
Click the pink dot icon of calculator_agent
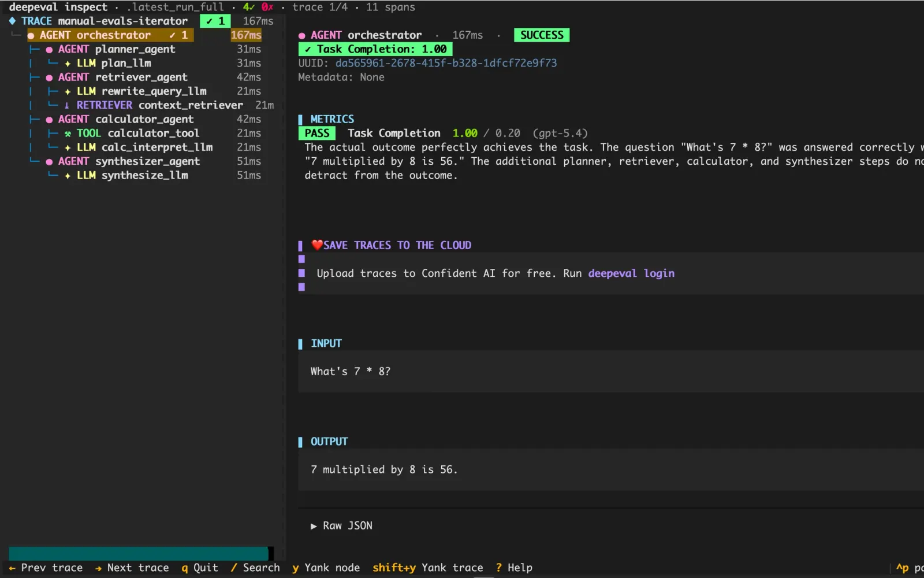tap(49, 120)
